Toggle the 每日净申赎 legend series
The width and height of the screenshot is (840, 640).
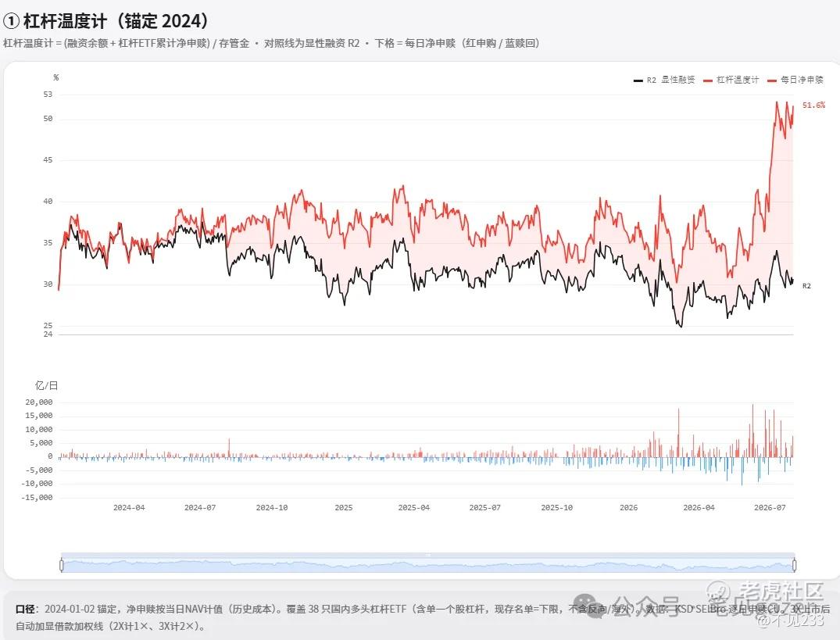pyautogui.click(x=795, y=80)
